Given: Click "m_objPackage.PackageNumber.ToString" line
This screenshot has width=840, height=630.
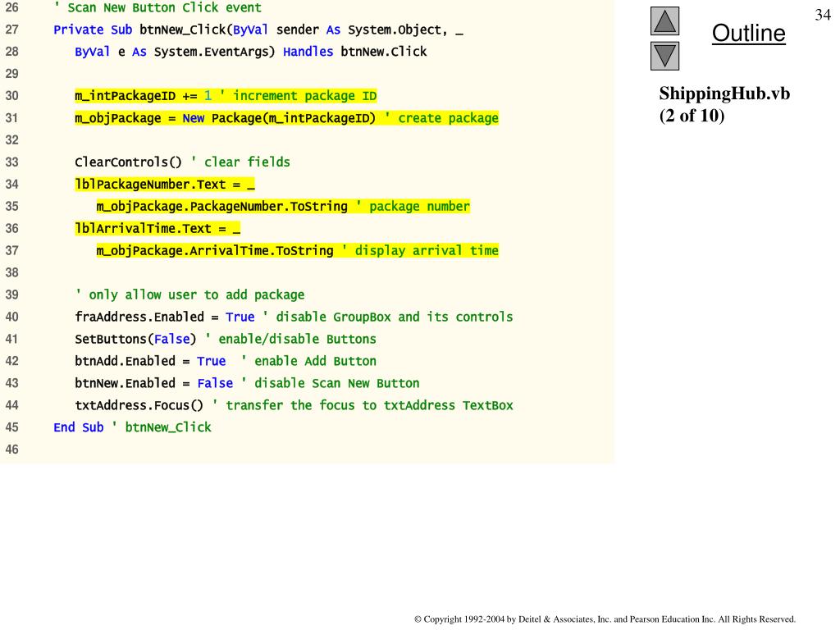Looking at the screenshot, I should (x=283, y=206).
